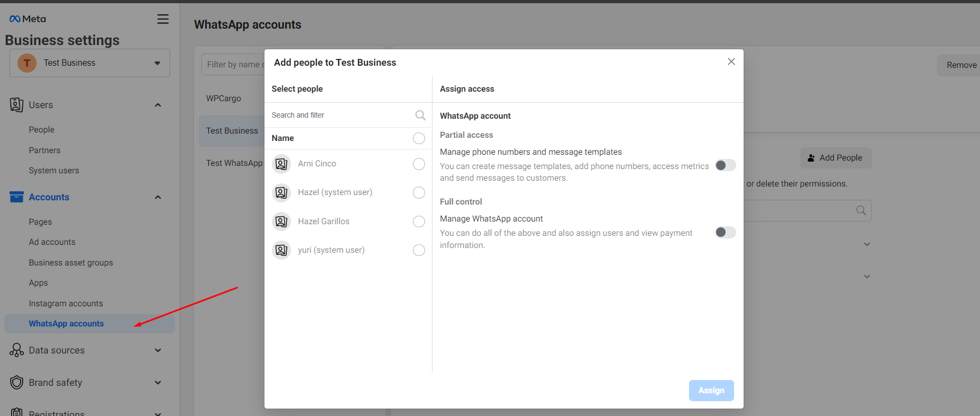
Task: Turn on Manage WhatsApp account full control
Action: (x=725, y=232)
